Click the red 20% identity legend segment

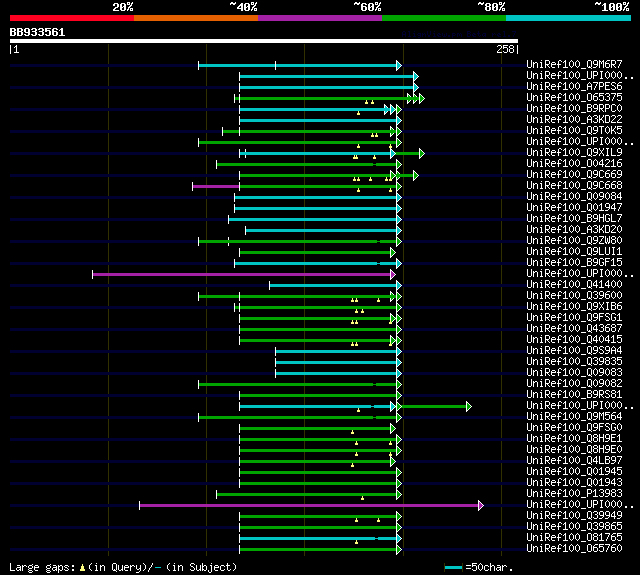(72, 18)
